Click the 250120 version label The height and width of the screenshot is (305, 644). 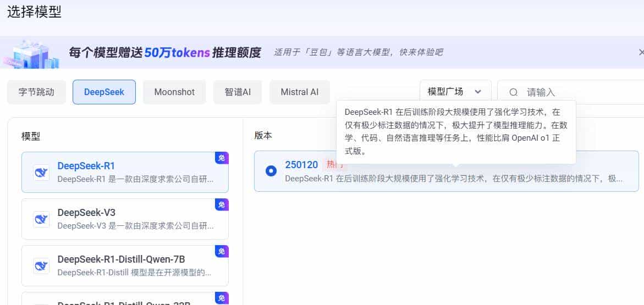301,165
